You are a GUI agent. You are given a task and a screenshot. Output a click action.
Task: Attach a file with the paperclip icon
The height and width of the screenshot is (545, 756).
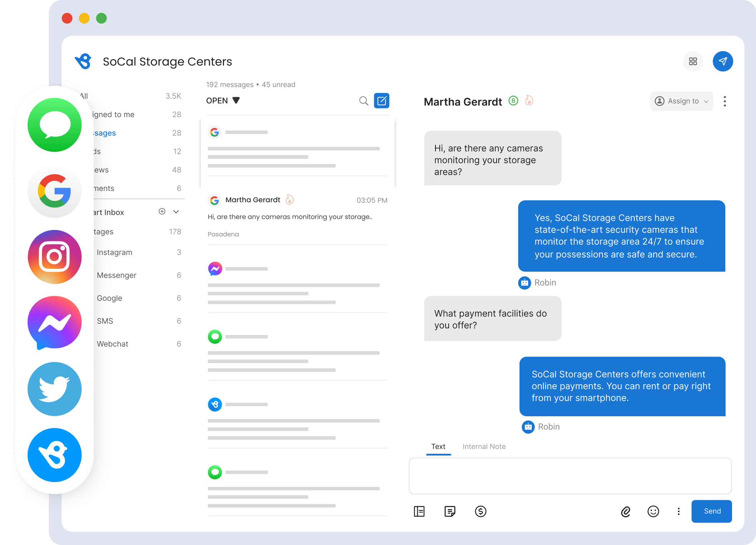click(626, 511)
